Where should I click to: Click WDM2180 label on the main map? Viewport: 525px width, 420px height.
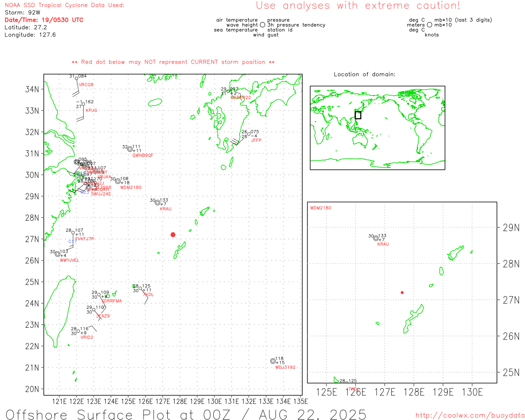click(x=131, y=187)
